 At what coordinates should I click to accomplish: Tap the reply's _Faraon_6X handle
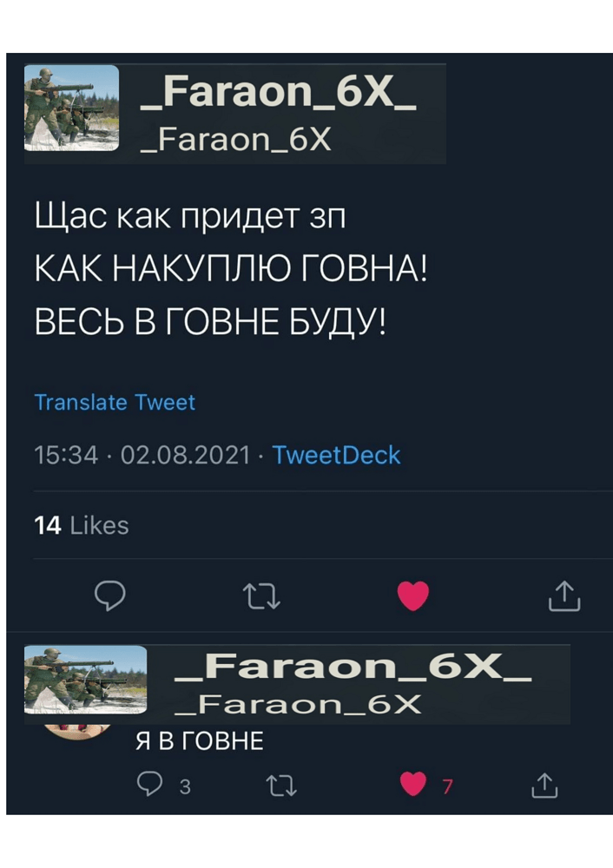click(298, 705)
